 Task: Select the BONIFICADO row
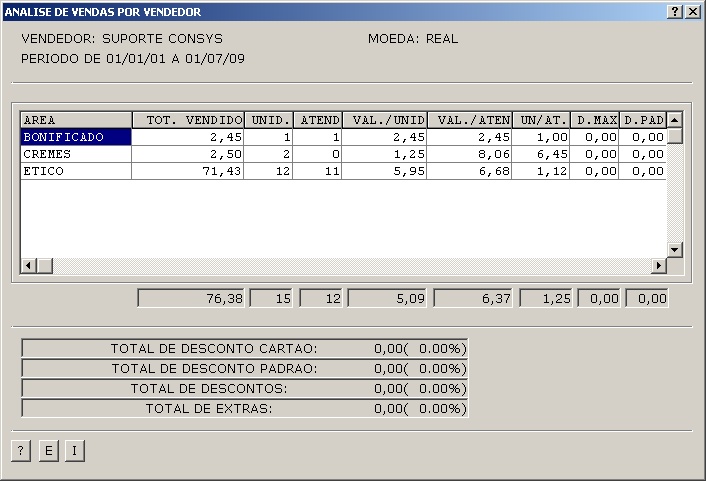[x=76, y=137]
